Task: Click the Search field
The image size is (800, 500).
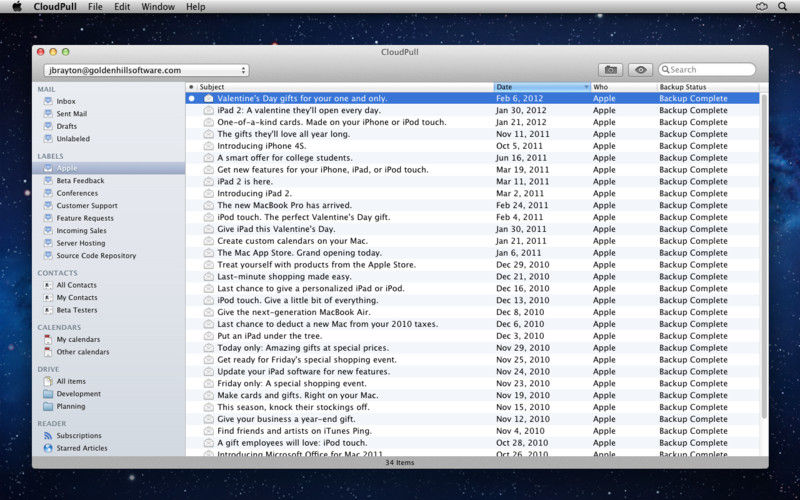Action: tap(707, 70)
